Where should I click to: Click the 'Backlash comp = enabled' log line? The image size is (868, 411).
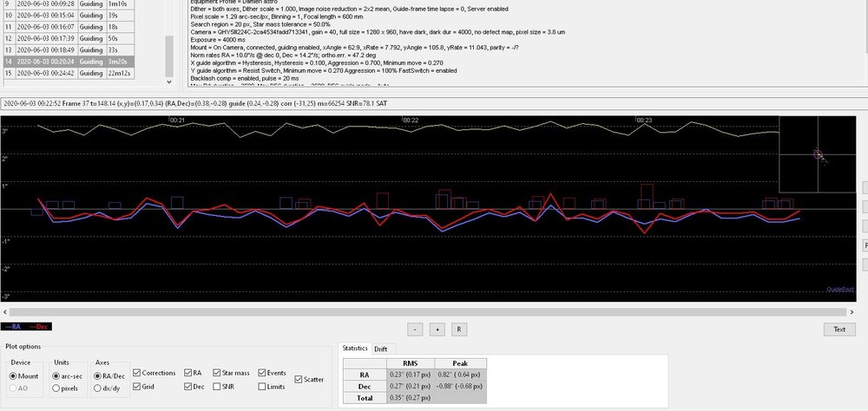pyautogui.click(x=244, y=79)
